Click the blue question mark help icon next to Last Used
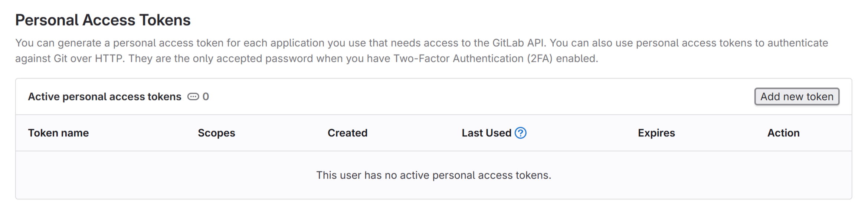Image resolution: width=868 pixels, height=222 pixels. [x=521, y=133]
